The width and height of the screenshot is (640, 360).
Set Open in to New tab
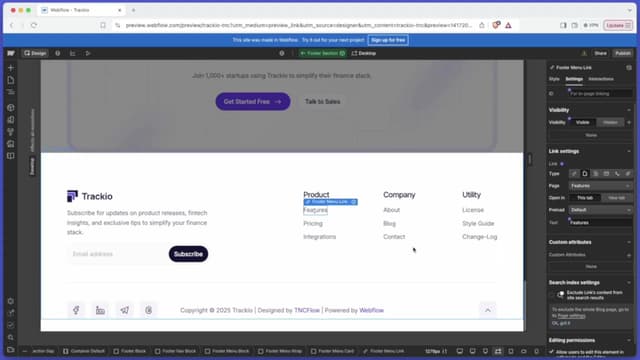pos(616,198)
